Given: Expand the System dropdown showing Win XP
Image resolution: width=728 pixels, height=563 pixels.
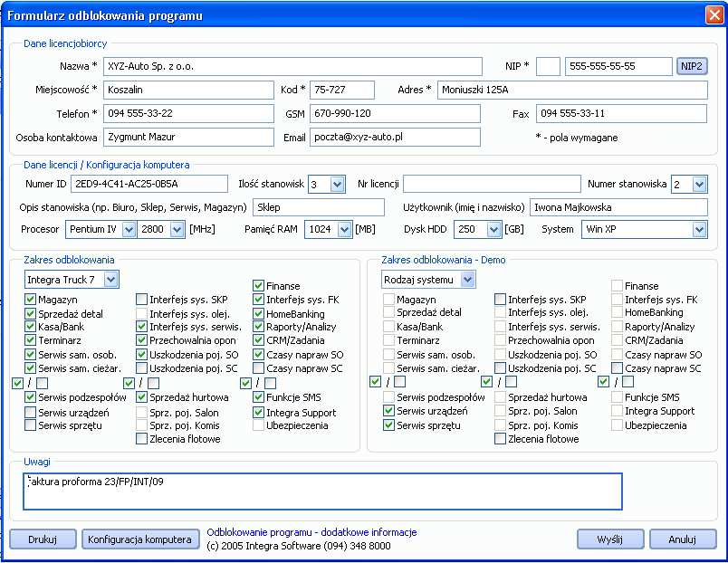Looking at the screenshot, I should point(699,229).
